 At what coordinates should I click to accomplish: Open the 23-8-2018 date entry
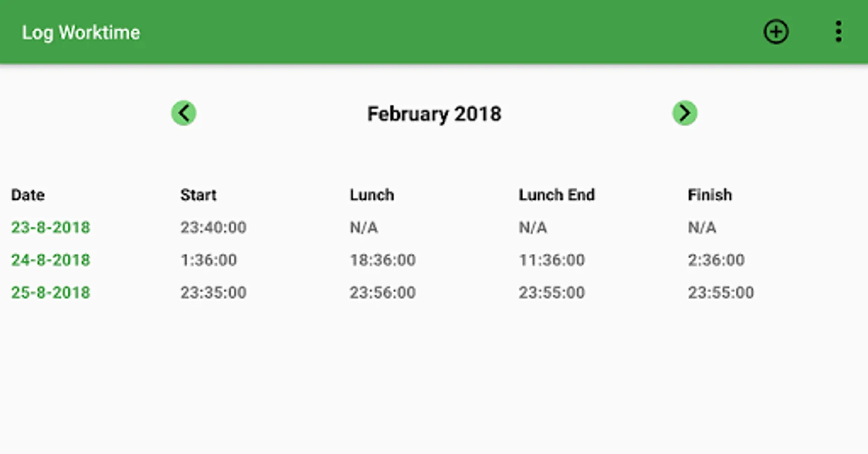click(x=50, y=228)
